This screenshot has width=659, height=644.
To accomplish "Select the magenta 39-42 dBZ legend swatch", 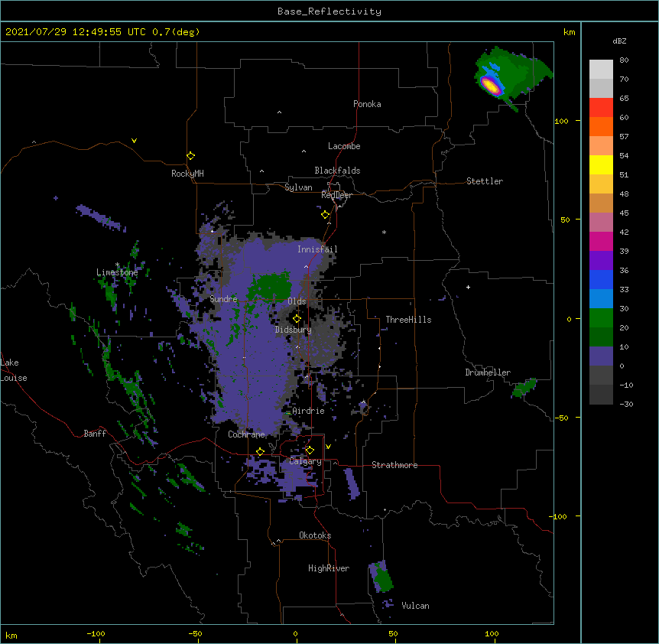I will [601, 241].
